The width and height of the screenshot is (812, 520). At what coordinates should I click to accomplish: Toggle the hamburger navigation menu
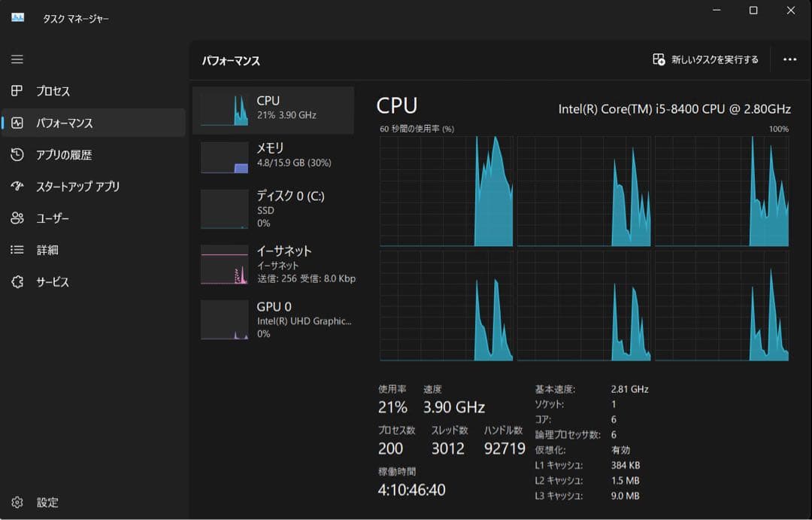coord(17,59)
